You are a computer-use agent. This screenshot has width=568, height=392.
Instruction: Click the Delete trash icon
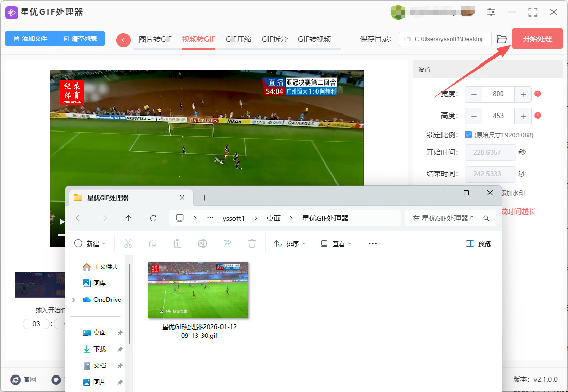click(x=252, y=243)
